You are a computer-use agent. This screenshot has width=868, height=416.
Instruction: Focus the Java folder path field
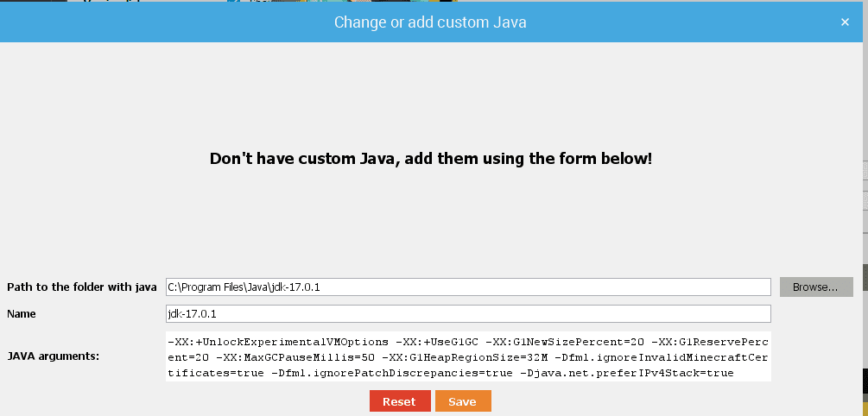coord(468,287)
